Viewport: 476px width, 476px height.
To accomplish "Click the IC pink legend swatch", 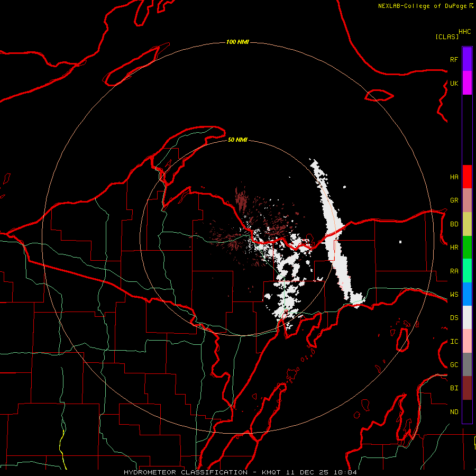I will (x=467, y=341).
